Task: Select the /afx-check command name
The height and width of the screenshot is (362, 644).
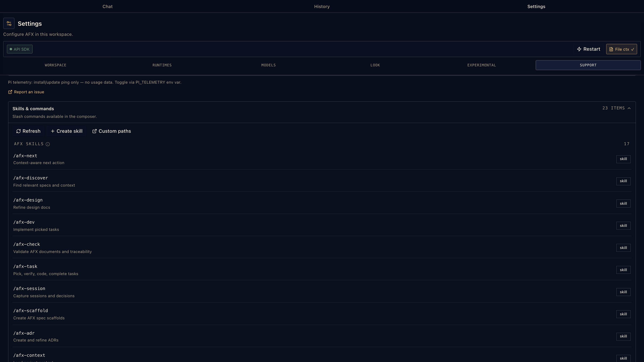Action: tap(27, 244)
